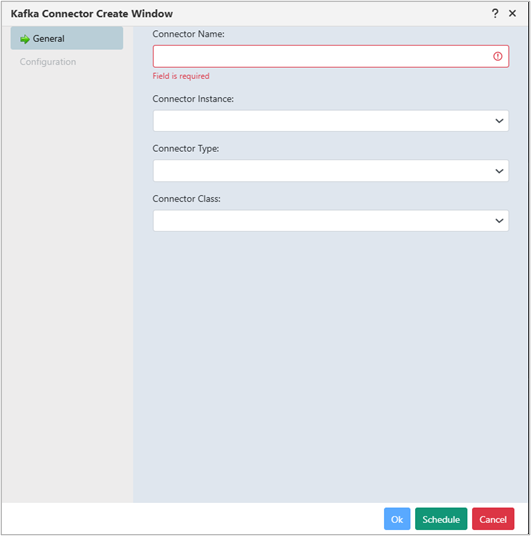Open the Connector Class dropdown
The height and width of the screenshot is (536, 531).
(331, 220)
